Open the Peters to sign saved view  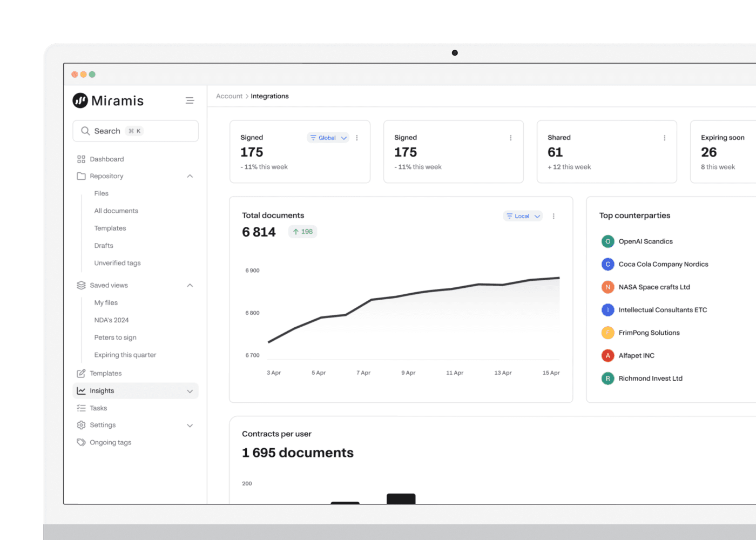115,337
